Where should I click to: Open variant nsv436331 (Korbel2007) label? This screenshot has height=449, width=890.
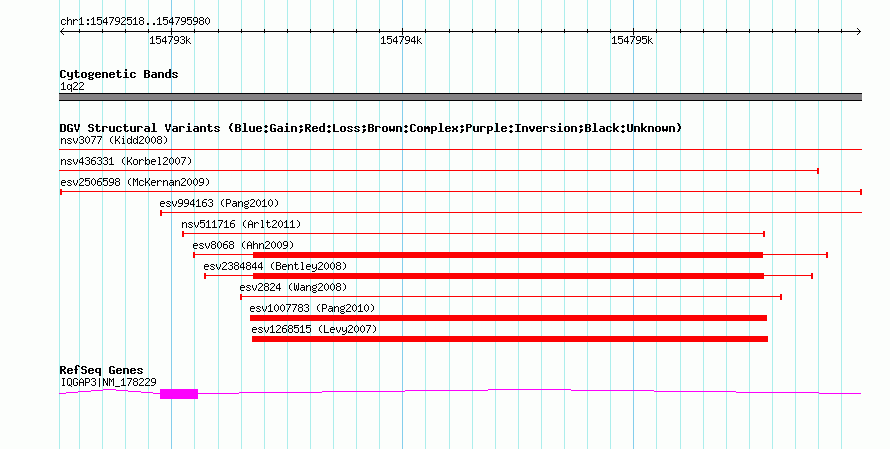126,161
